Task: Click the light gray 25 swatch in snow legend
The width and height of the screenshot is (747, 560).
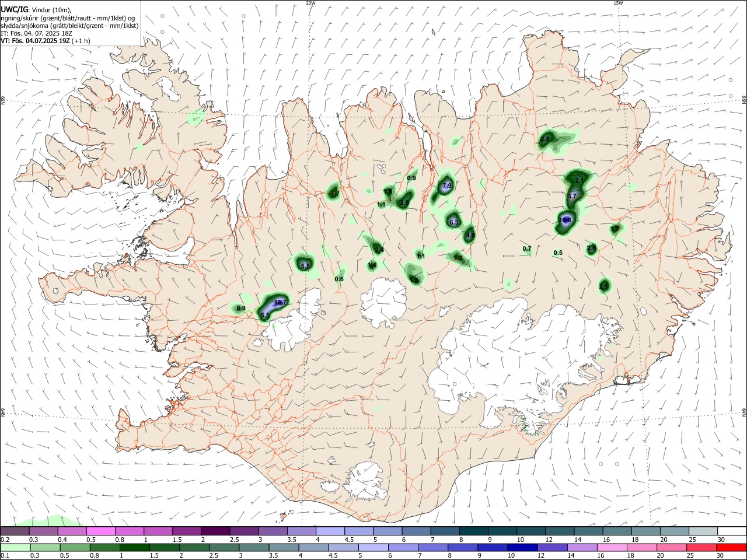Action: click(x=703, y=531)
